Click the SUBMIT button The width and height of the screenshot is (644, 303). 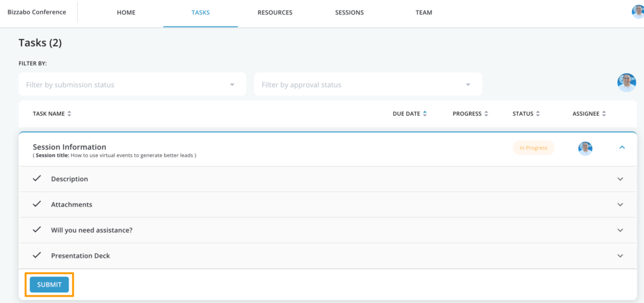(x=49, y=285)
